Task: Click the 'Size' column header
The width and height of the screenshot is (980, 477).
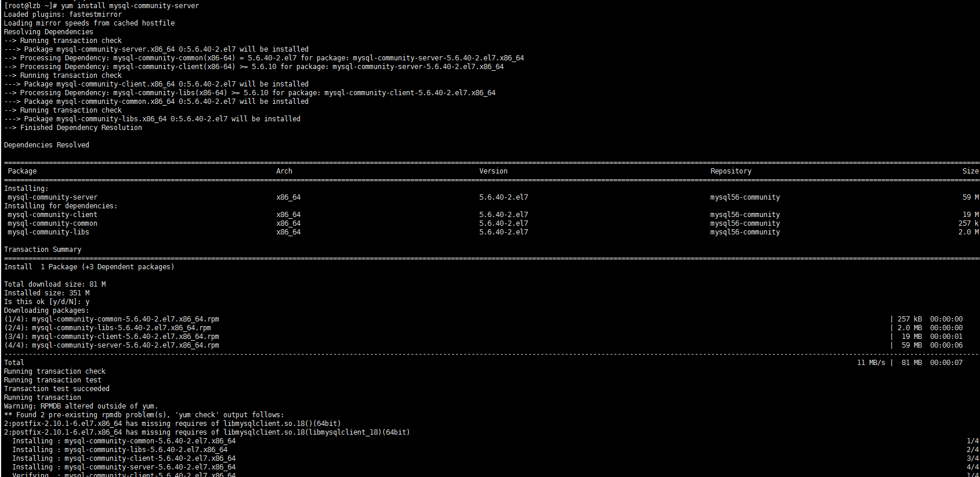Action: point(971,171)
